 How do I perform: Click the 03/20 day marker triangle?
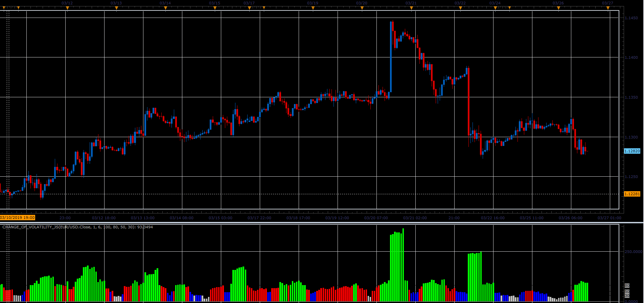[362, 8]
